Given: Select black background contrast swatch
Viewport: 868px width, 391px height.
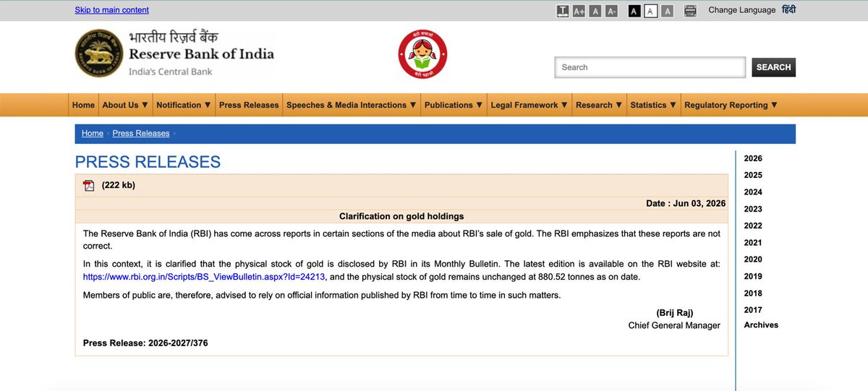Looking at the screenshot, I should point(634,11).
